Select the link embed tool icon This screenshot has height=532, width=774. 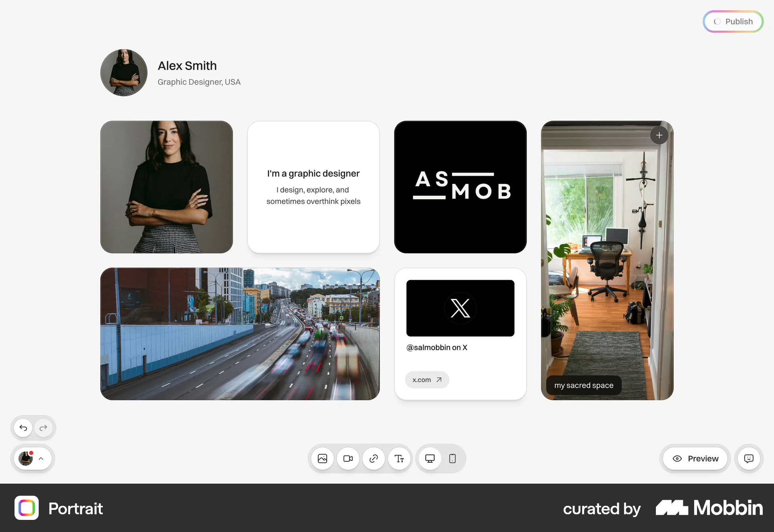pos(373,459)
